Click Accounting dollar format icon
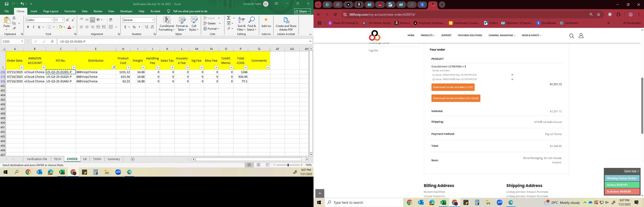 click(125, 27)
